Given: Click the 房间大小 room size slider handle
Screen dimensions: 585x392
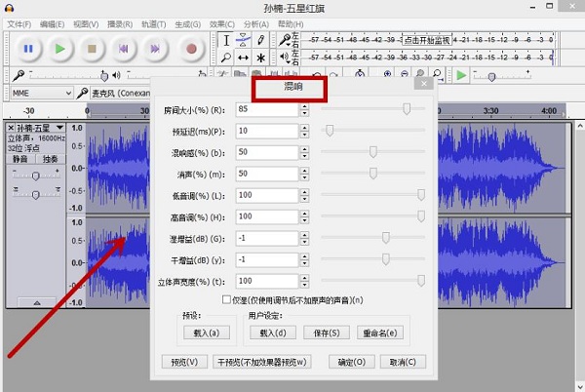Looking at the screenshot, I should tap(406, 109).
